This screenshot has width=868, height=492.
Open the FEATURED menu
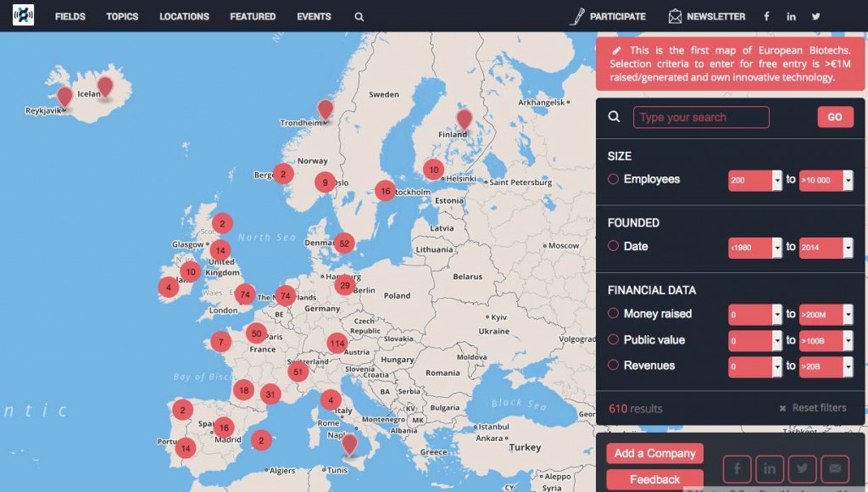[253, 17]
